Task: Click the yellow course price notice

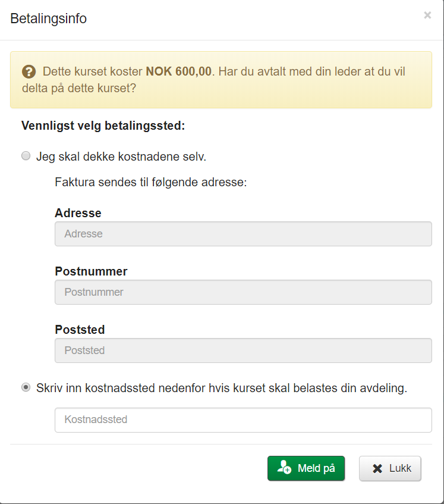Action: tap(221, 79)
